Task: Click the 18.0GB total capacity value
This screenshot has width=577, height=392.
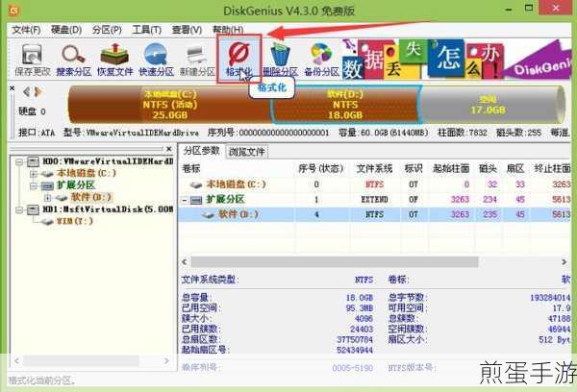Action: coord(360,298)
